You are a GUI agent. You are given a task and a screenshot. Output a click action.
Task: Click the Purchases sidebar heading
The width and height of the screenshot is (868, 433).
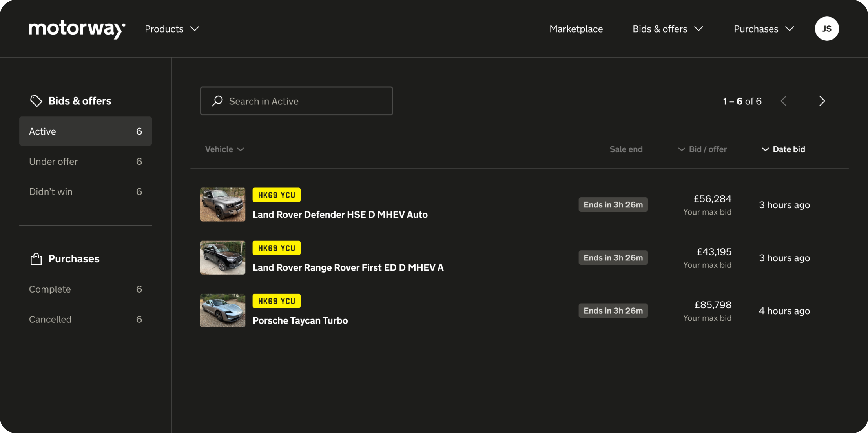click(74, 258)
